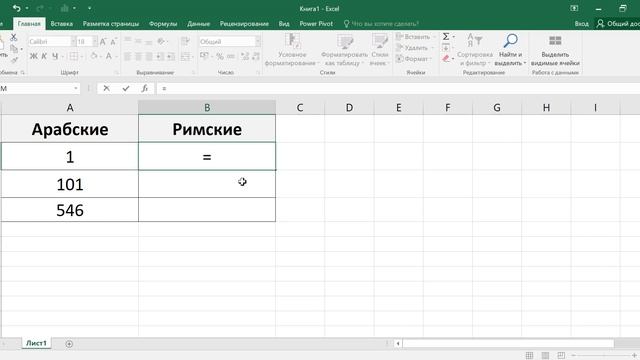Align cell text to the left
Screen dimensions: 640x360
[128, 56]
